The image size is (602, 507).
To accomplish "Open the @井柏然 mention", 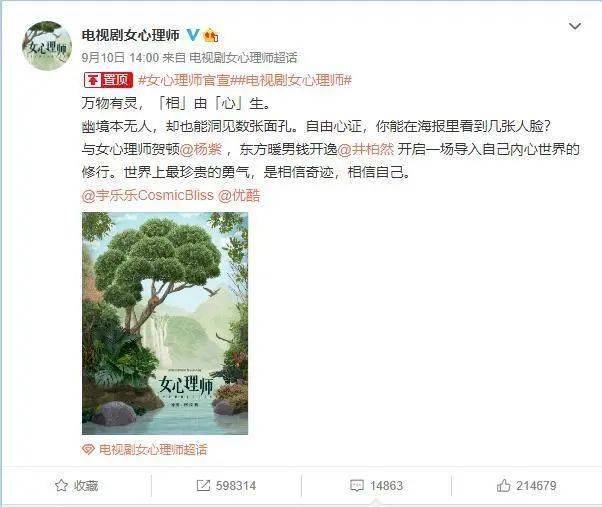I will tap(366, 149).
